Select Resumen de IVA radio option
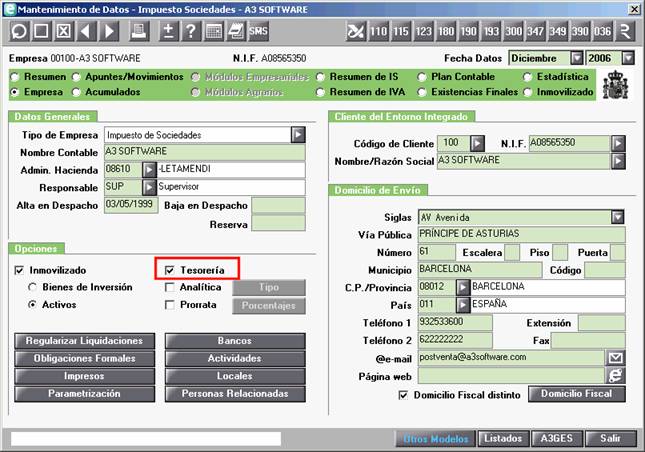This screenshot has height=452, width=645. (320, 92)
